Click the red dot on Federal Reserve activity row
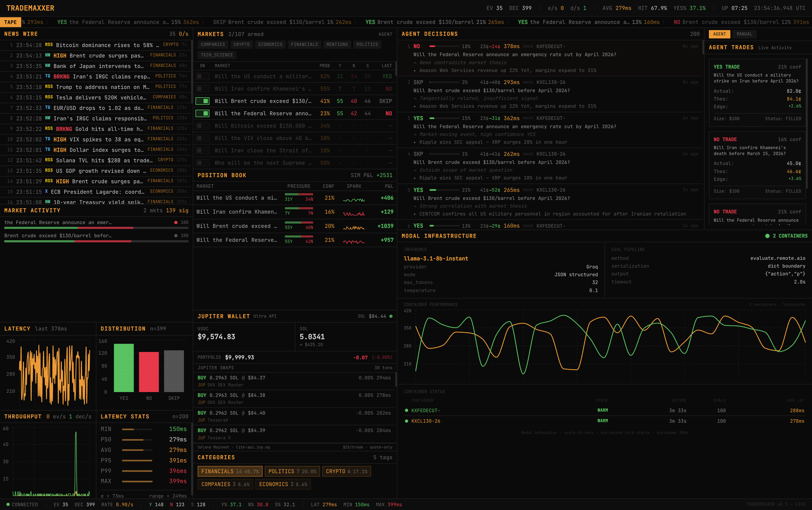This screenshot has height=510, width=812. (x=176, y=222)
